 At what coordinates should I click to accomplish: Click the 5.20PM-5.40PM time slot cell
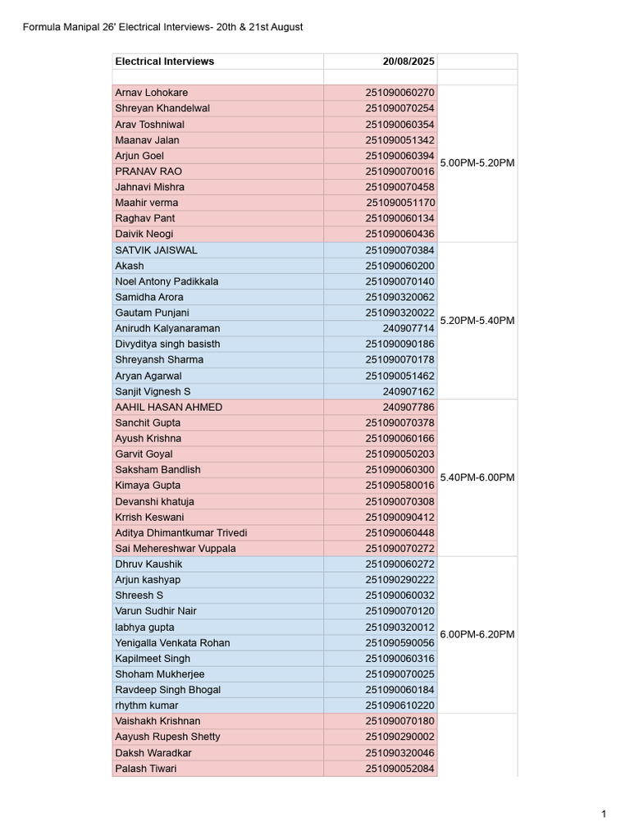pyautogui.click(x=477, y=321)
